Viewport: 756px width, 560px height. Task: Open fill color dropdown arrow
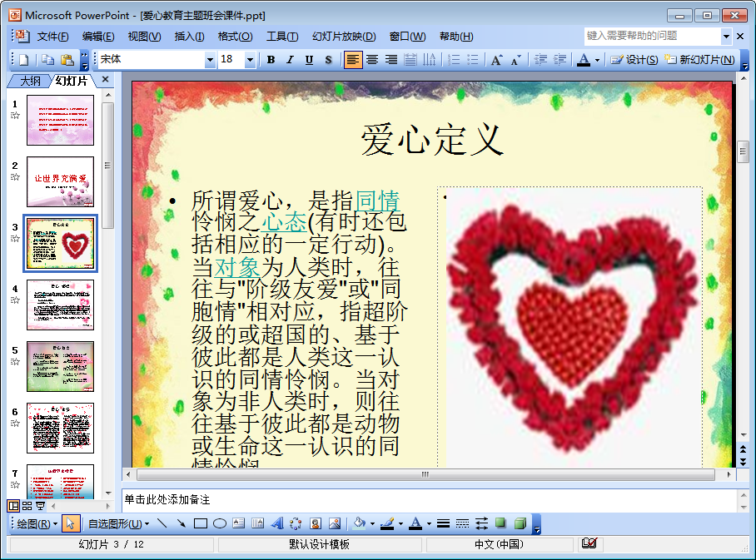(x=372, y=524)
